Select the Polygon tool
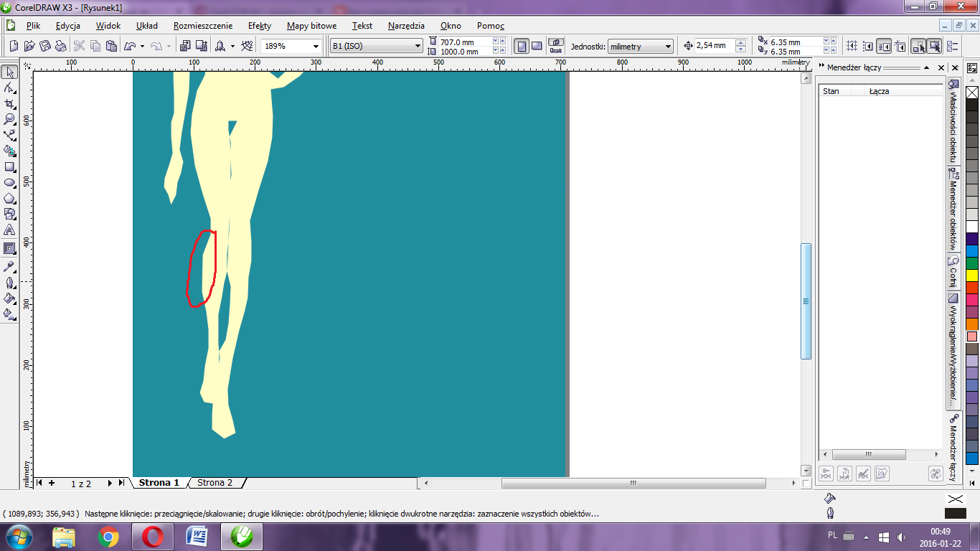Image resolution: width=980 pixels, height=551 pixels. (9, 198)
